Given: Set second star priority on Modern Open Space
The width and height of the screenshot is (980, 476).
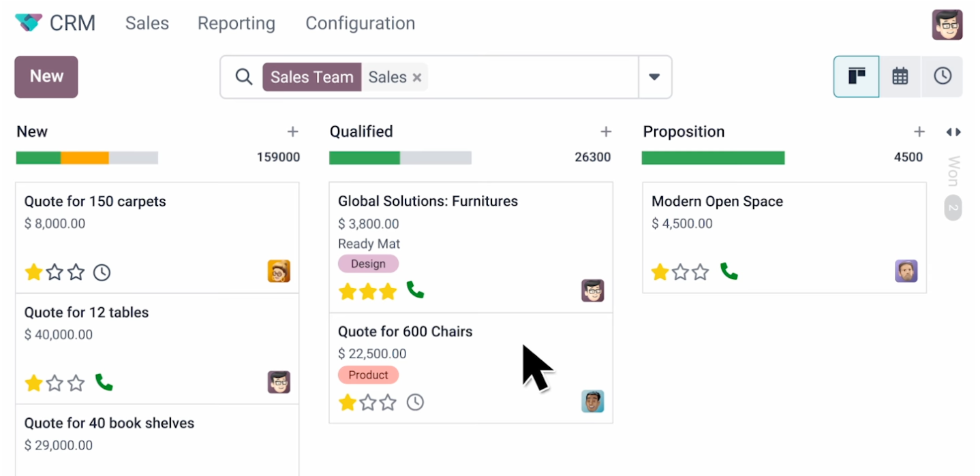Looking at the screenshot, I should (680, 272).
